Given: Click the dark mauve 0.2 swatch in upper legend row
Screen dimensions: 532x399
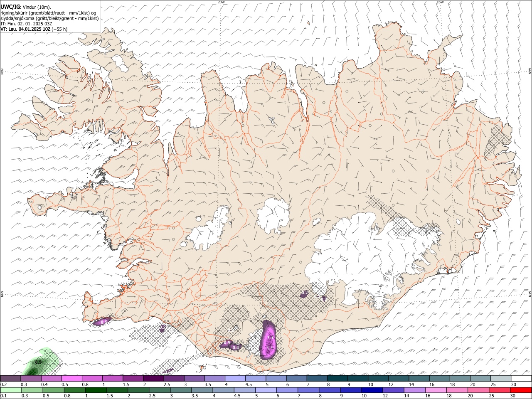Looking at the screenshot, I should point(10,379).
